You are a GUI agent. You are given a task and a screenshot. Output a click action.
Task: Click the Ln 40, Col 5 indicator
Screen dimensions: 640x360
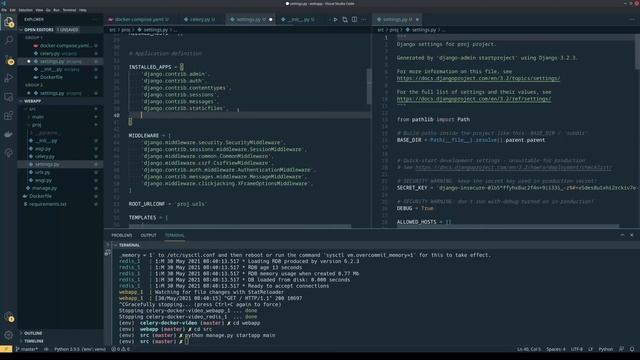[x=529, y=349]
